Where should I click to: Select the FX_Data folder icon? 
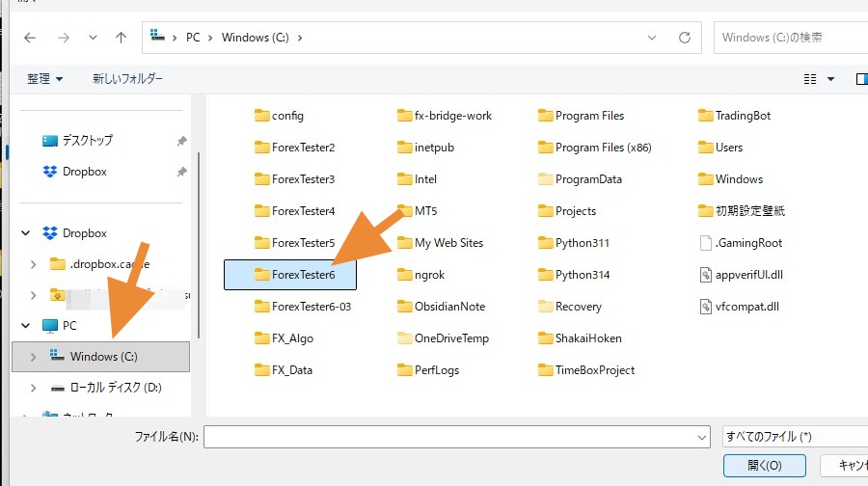pos(261,369)
